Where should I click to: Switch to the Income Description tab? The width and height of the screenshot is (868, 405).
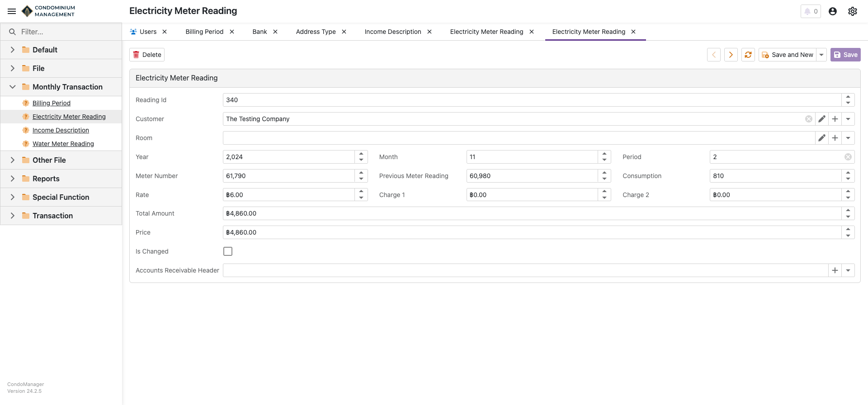pyautogui.click(x=392, y=32)
